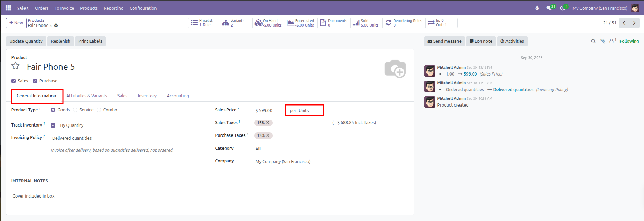Open the apps grid menu icon
The image size is (644, 221).
click(8, 8)
